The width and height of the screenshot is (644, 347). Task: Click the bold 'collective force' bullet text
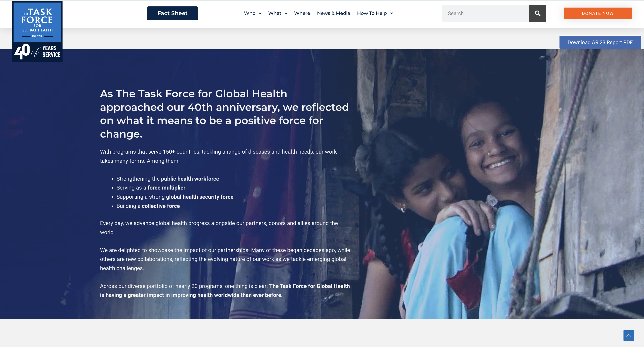click(x=161, y=206)
